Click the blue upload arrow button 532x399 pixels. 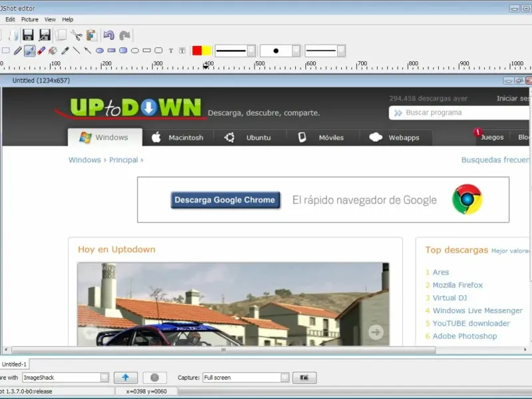(x=126, y=377)
